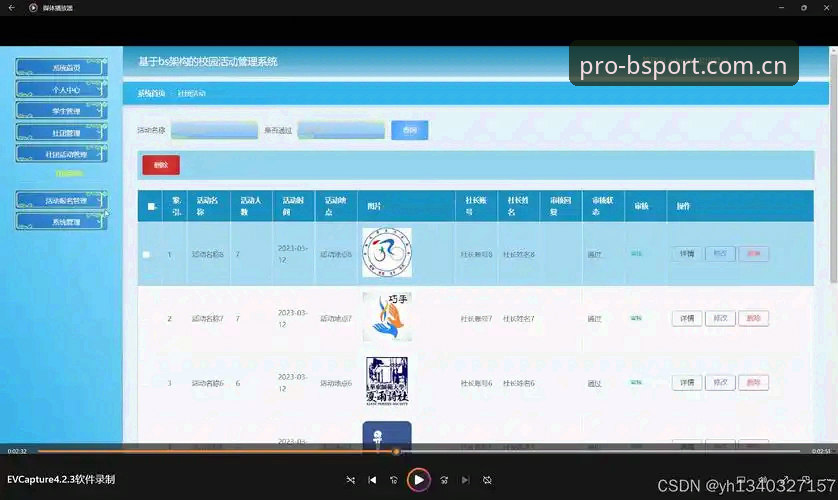Screen dimensions: 838x500
Task: Click the 系统首页 breadcrumb link
Action: click(x=151, y=93)
